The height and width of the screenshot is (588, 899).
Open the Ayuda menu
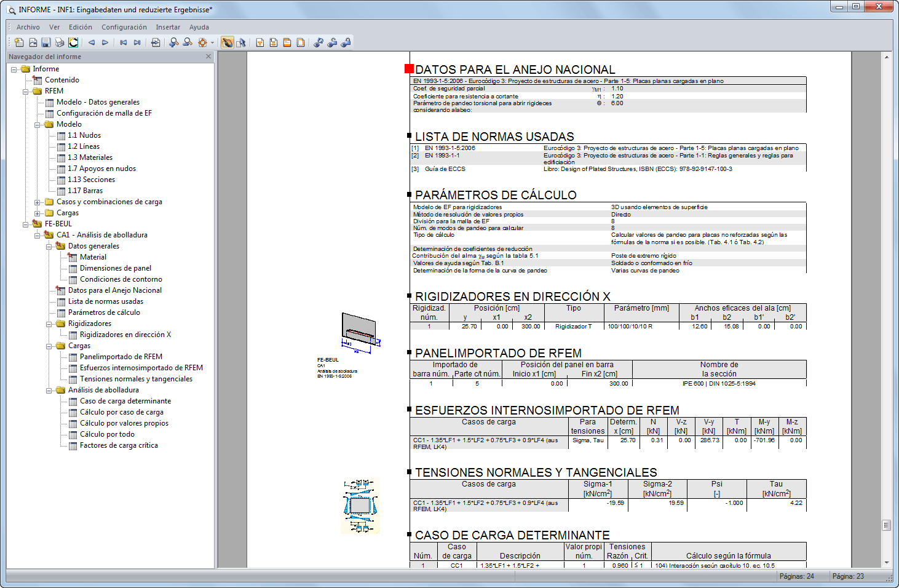coord(199,27)
